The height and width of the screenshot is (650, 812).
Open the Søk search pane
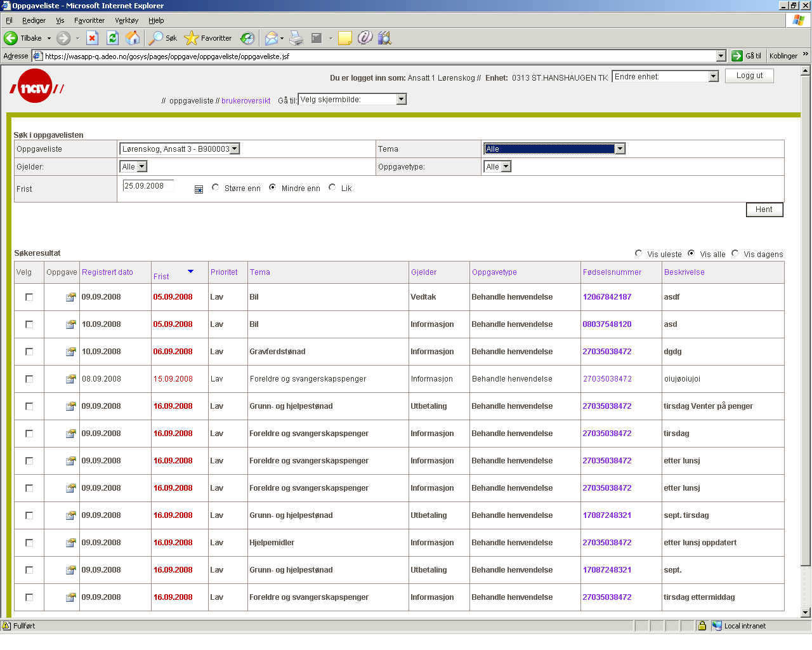(163, 38)
